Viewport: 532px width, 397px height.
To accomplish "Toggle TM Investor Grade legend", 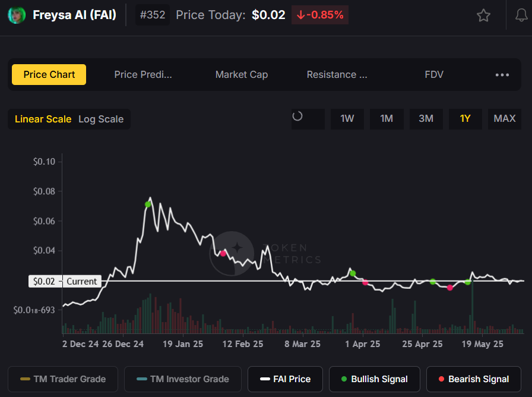I will (x=182, y=379).
